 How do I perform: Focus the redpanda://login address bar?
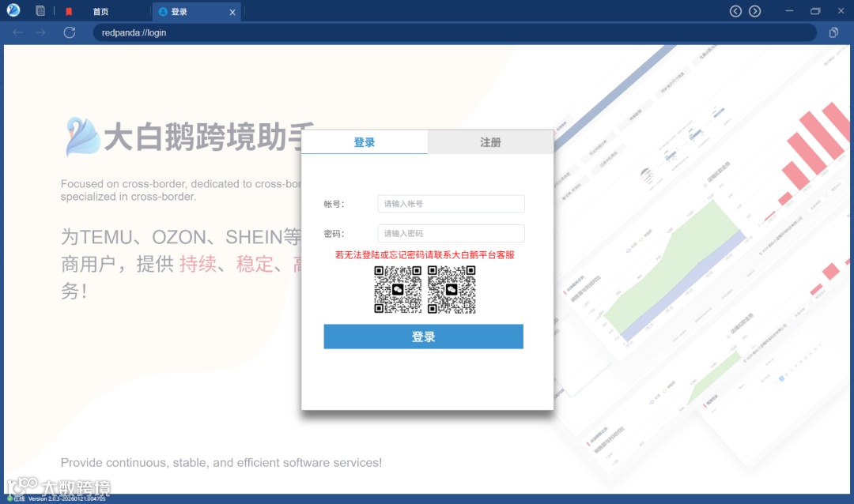point(455,32)
